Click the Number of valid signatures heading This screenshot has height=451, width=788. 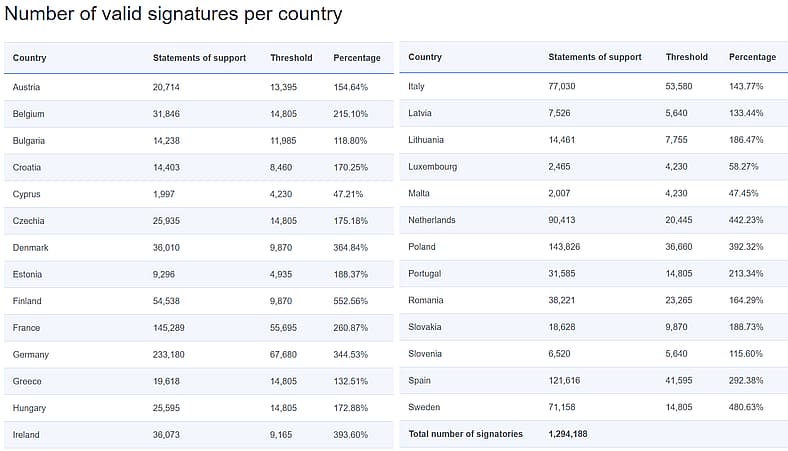[173, 14]
